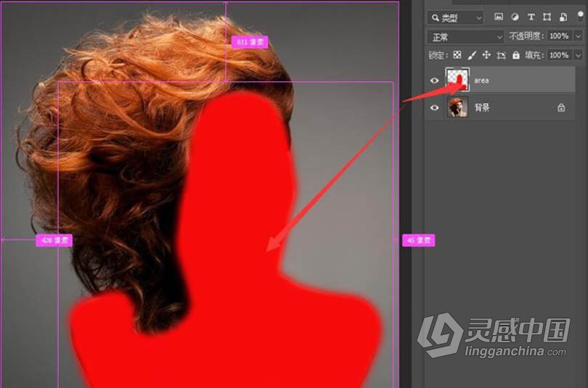The height and width of the screenshot is (388, 588).
Task: Click the 填充 label
Action: click(534, 55)
